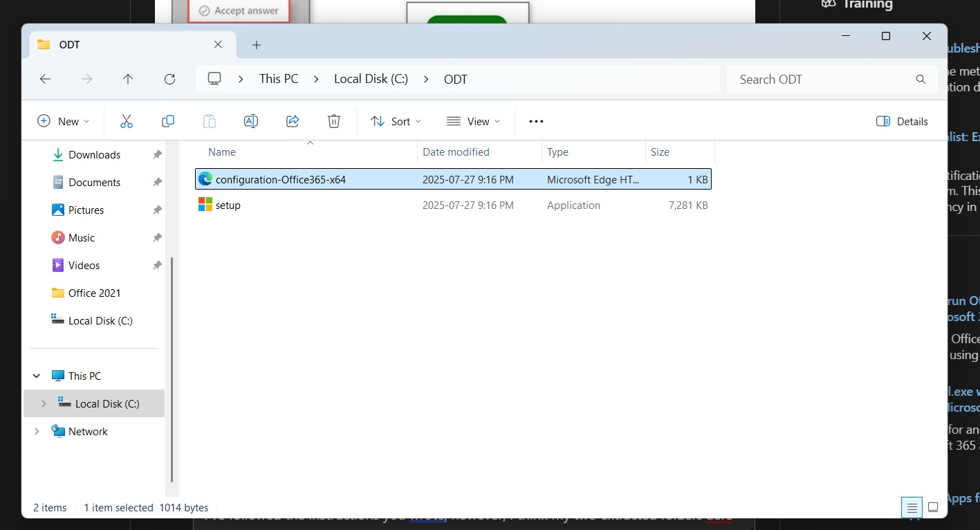Screen dimensions: 980x530
Task: Switch to large thumbnails view icon
Action: (x=933, y=507)
